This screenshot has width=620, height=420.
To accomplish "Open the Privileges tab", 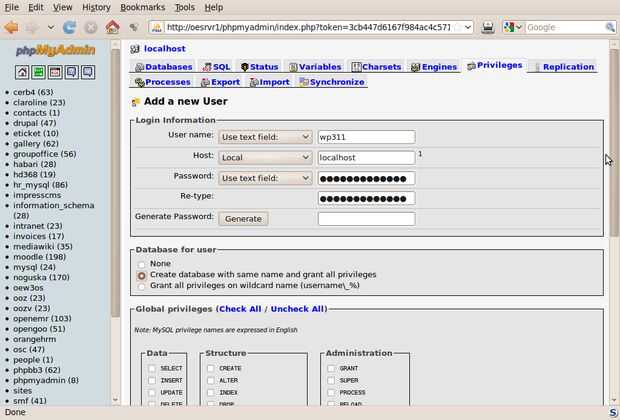I will [x=495, y=65].
